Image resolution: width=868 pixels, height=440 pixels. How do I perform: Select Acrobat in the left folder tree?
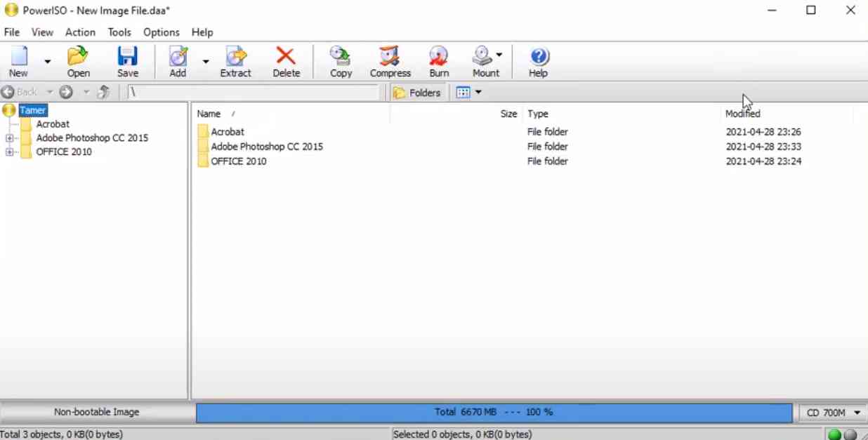[x=53, y=124]
